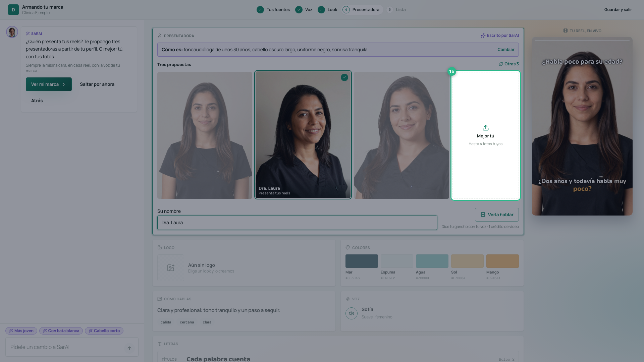Click the empty logo image placeholder

point(171,268)
